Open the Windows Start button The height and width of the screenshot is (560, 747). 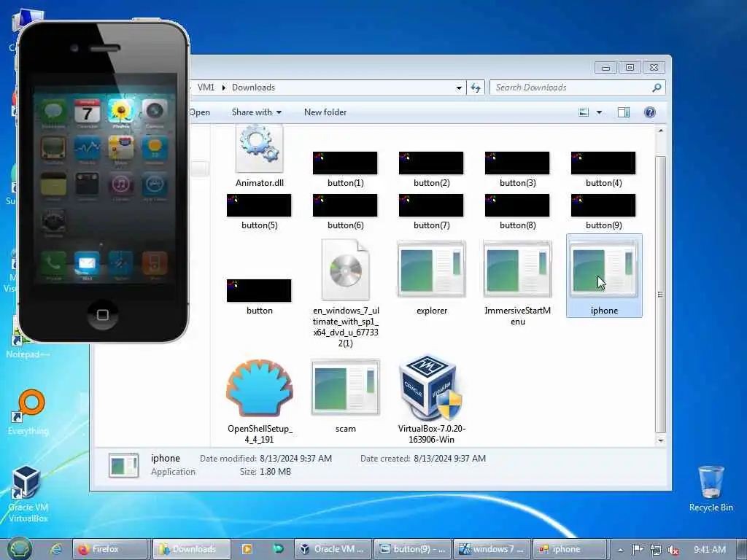pyautogui.click(x=19, y=549)
